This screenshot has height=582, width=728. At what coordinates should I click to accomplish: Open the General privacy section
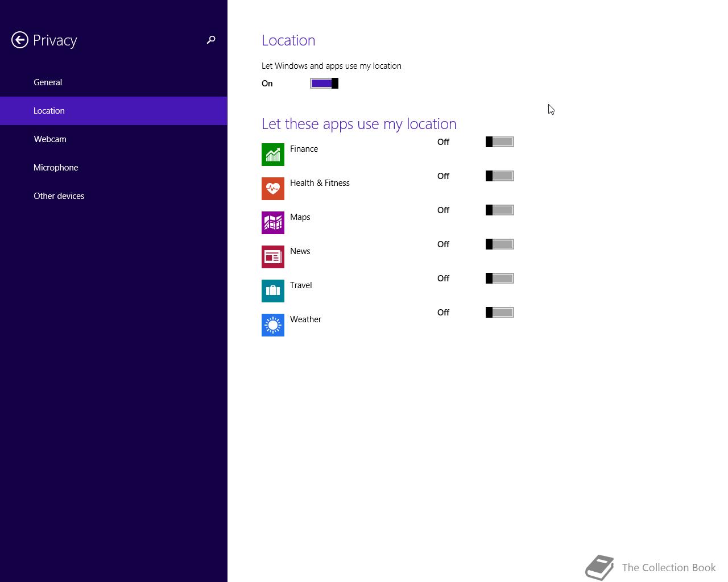[x=114, y=82]
